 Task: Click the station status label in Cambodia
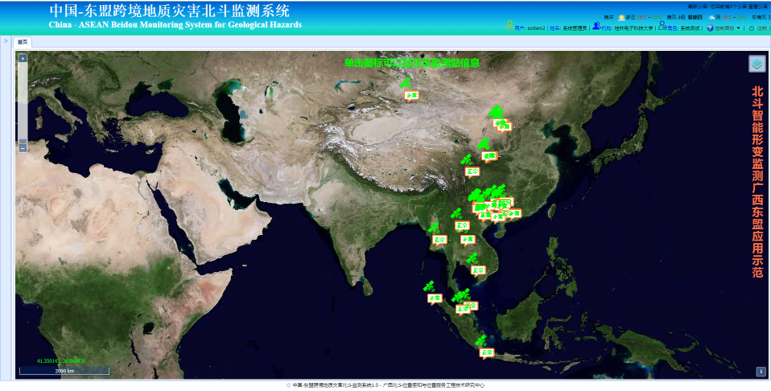478,271
